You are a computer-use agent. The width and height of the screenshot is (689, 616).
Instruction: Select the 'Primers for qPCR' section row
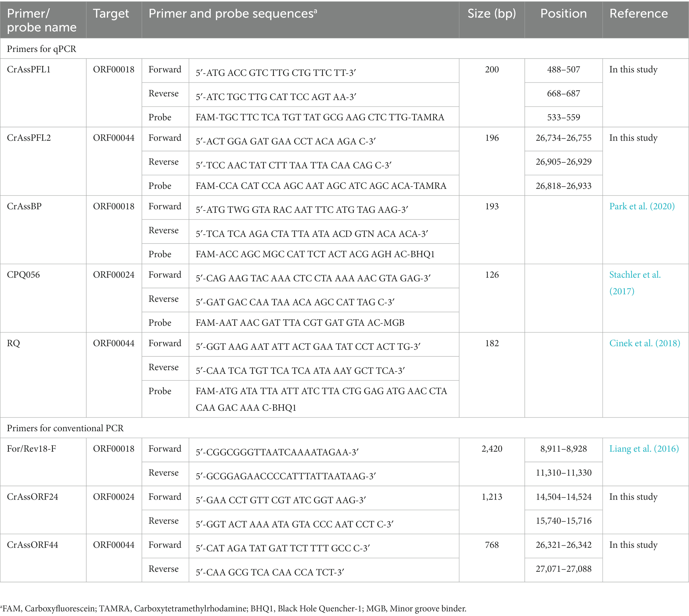tap(344, 49)
